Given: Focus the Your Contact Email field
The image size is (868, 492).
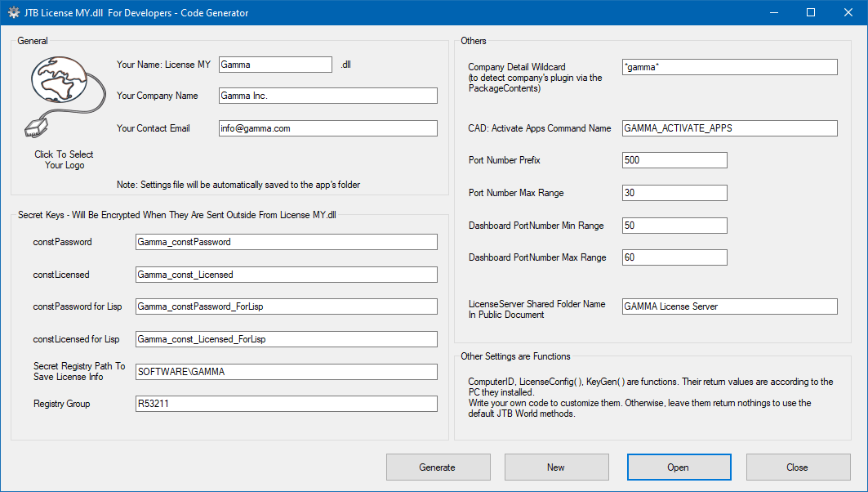Looking at the screenshot, I should tap(327, 128).
